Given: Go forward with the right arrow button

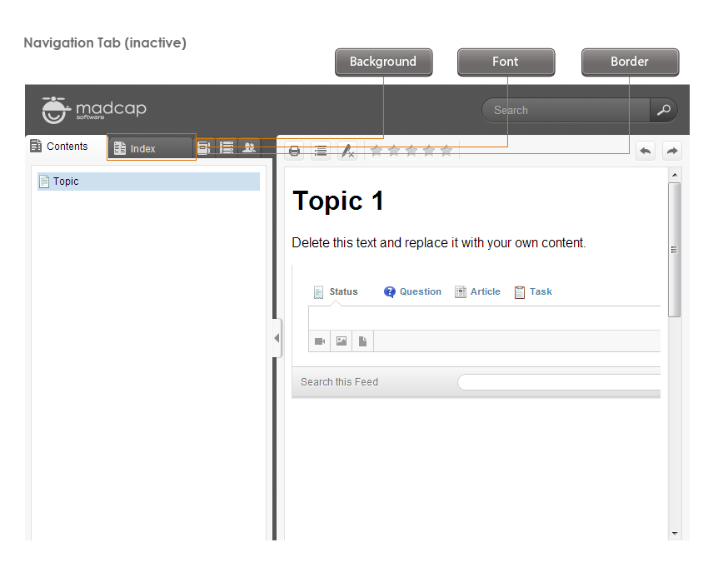Looking at the screenshot, I should coord(672,151).
